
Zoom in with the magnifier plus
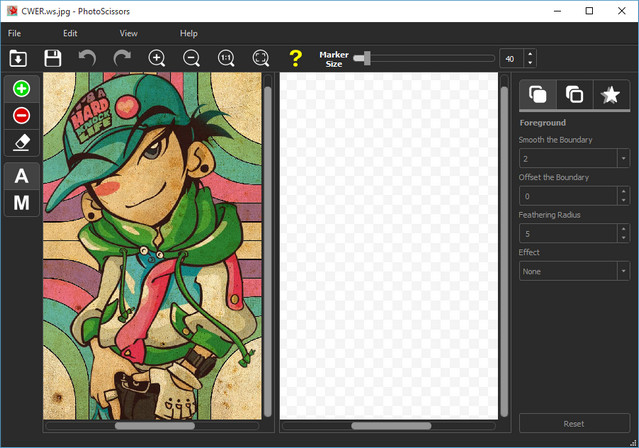pyautogui.click(x=157, y=58)
